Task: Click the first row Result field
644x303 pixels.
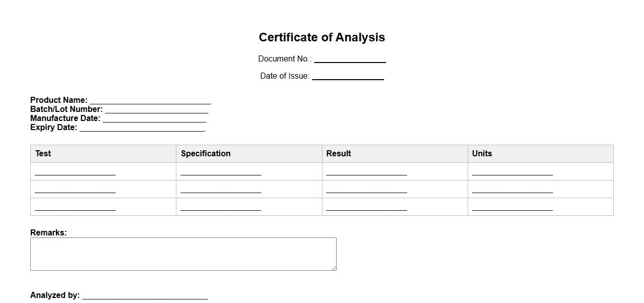Action: click(366, 171)
